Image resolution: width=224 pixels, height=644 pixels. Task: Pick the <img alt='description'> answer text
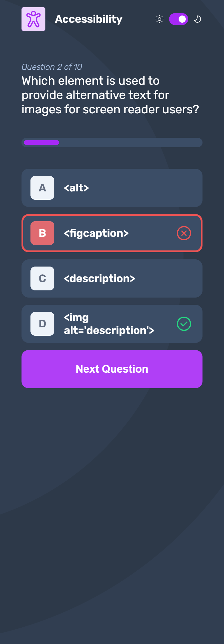pyautogui.click(x=109, y=324)
